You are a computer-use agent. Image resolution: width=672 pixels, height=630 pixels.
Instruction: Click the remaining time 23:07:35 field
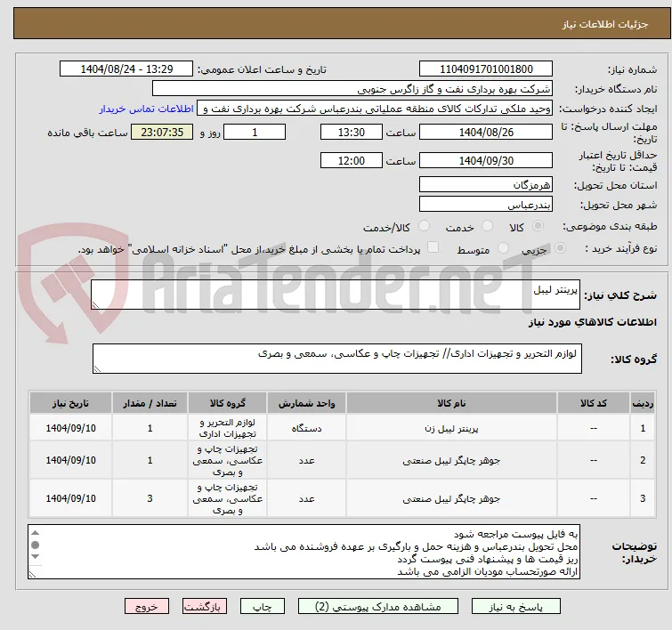(x=162, y=132)
